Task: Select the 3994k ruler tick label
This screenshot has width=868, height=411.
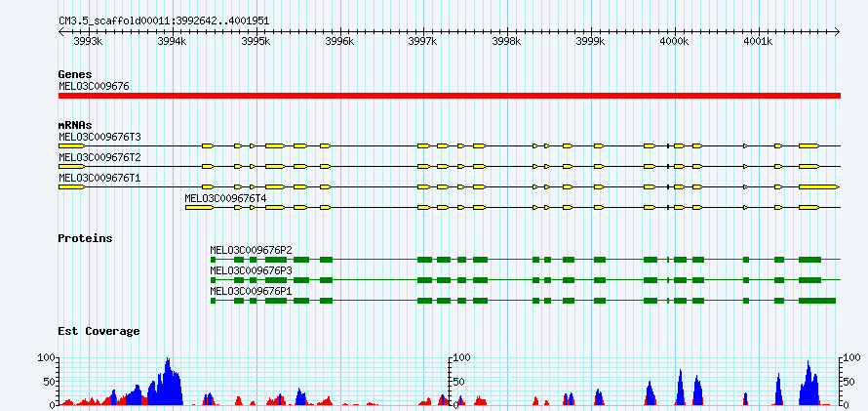Action: pos(173,42)
